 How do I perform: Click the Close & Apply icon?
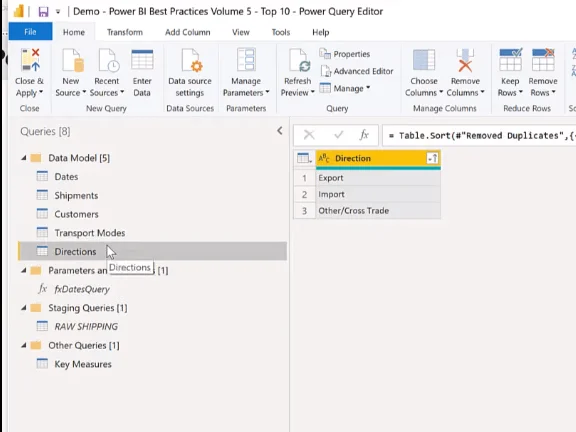click(30, 60)
